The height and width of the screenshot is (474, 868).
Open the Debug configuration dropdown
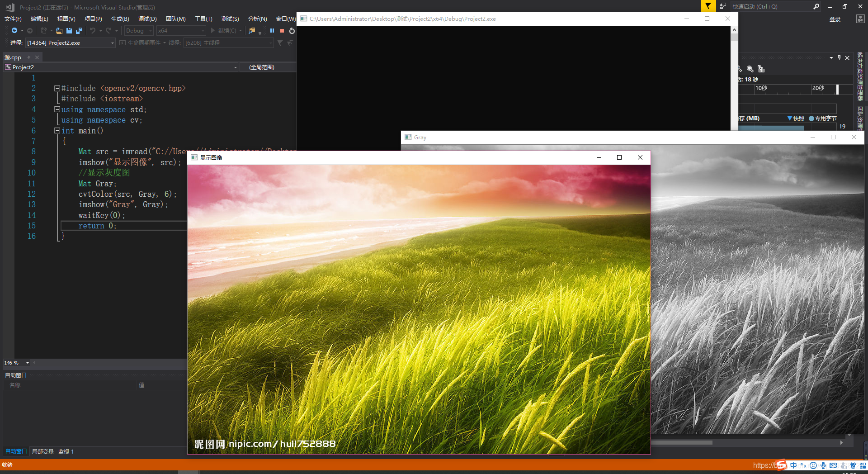point(139,30)
